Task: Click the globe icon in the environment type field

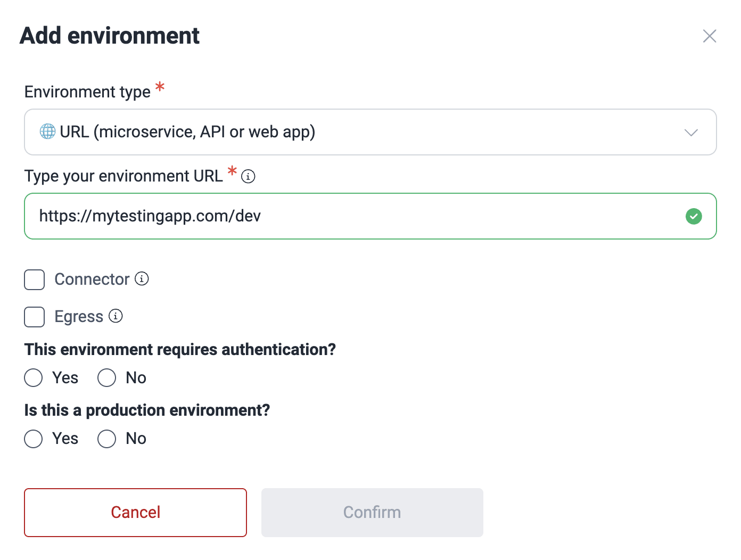Action: [x=47, y=131]
